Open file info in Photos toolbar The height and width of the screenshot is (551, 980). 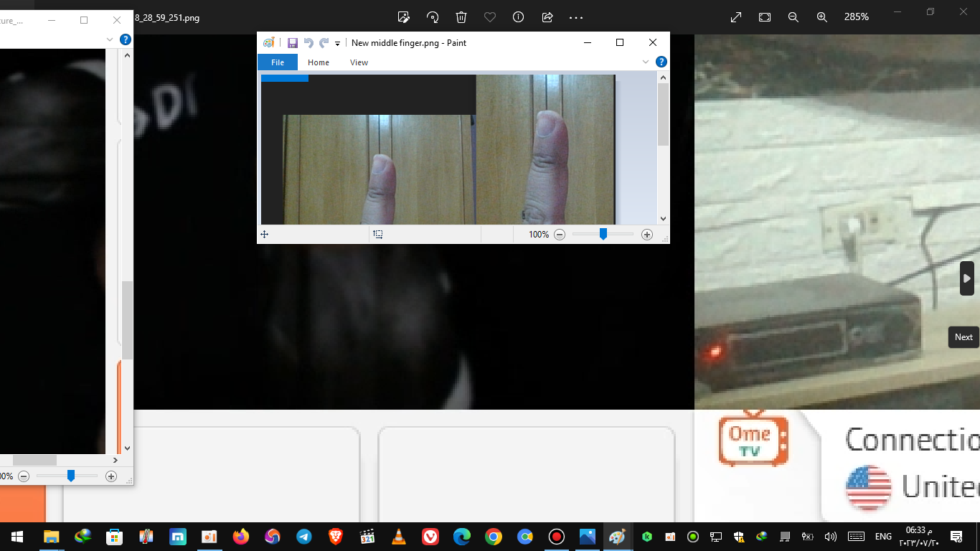coord(518,17)
